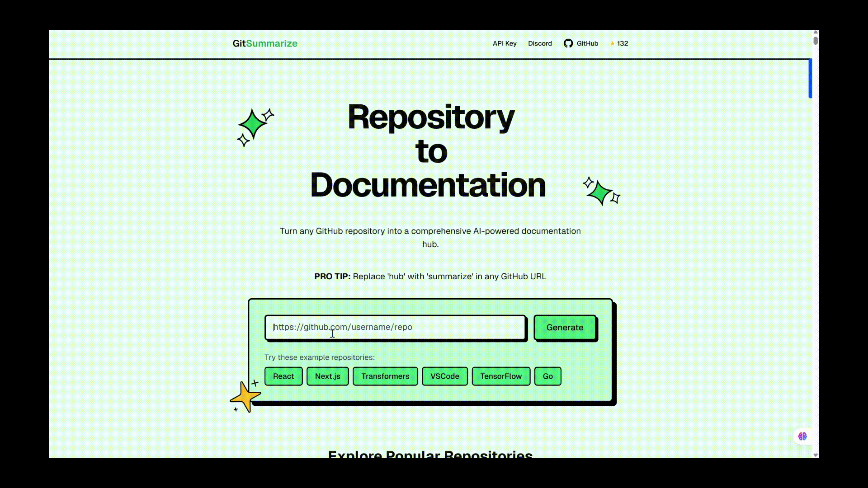Choose the Transformers example repository
This screenshot has height=488, width=868.
pyautogui.click(x=385, y=376)
